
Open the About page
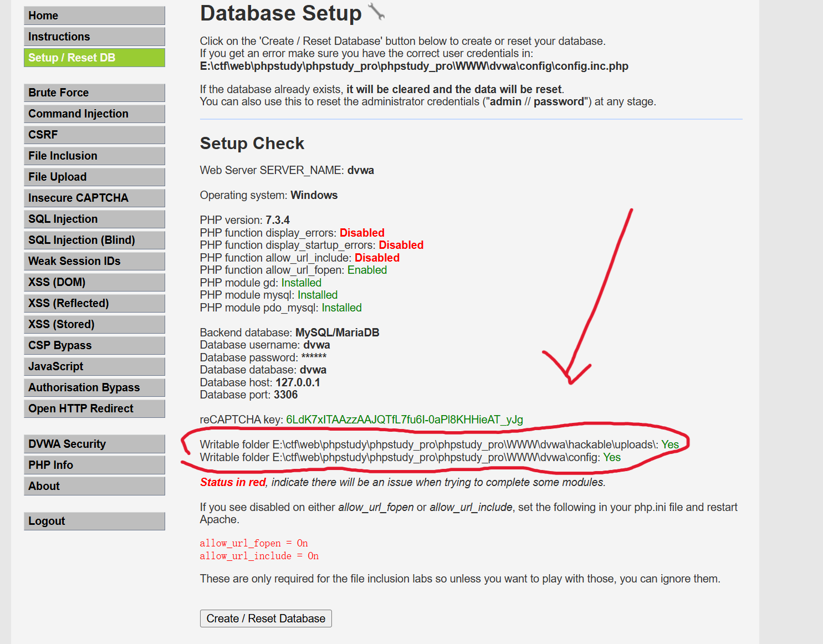click(x=94, y=486)
